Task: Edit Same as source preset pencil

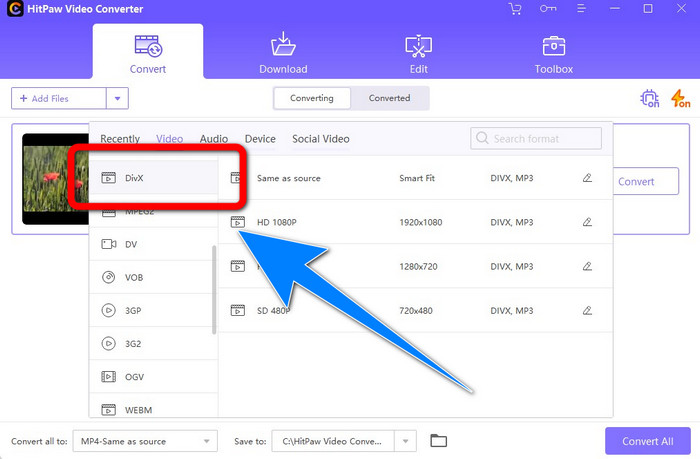Action: point(587,178)
